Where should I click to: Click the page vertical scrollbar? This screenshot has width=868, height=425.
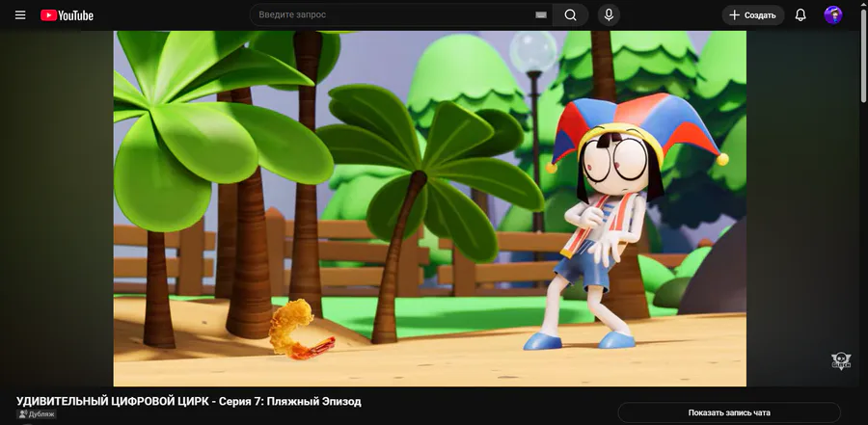[863, 55]
